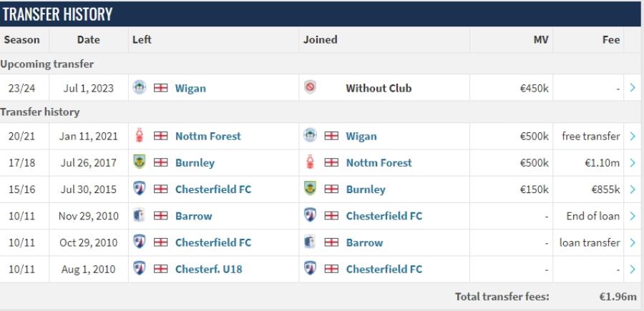Viewport: 644px width, 311px height.
Task: Click Burnley crest in 15/16 Joined column
Action: (x=310, y=189)
